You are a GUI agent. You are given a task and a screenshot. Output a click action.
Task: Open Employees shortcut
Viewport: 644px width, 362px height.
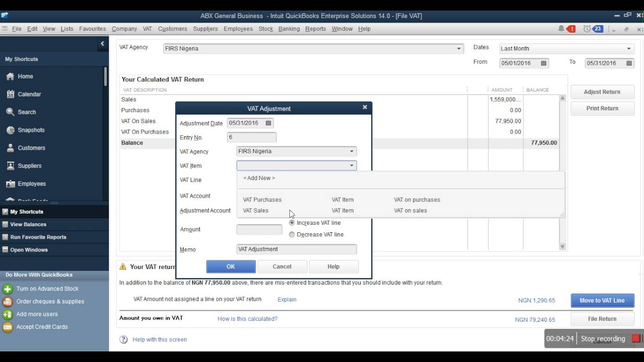click(x=32, y=184)
